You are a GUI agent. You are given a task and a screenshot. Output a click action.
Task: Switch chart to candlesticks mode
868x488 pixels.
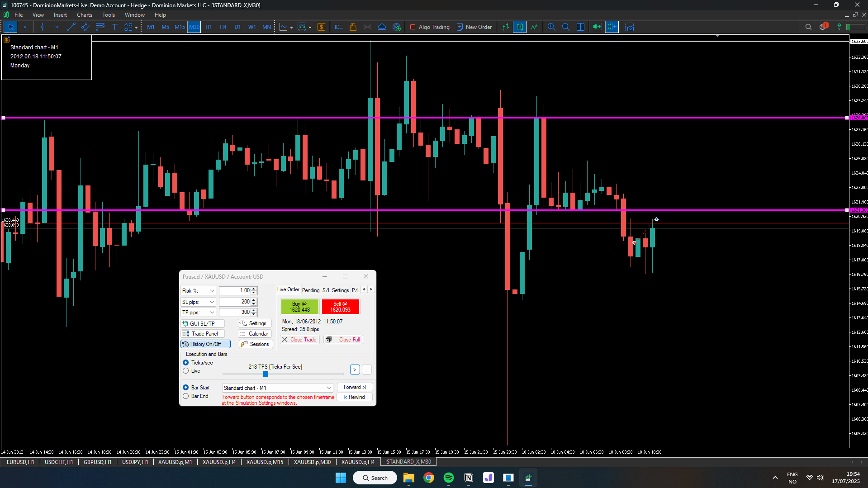pyautogui.click(x=520, y=27)
